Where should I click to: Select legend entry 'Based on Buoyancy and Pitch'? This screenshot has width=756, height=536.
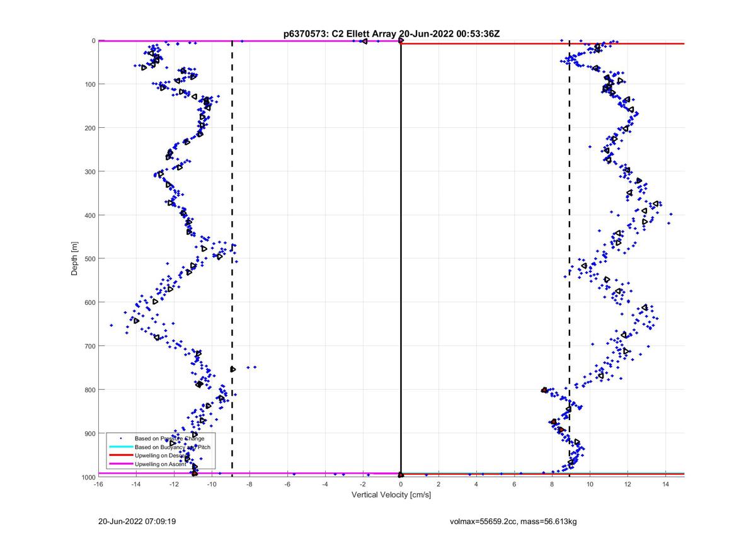173,447
